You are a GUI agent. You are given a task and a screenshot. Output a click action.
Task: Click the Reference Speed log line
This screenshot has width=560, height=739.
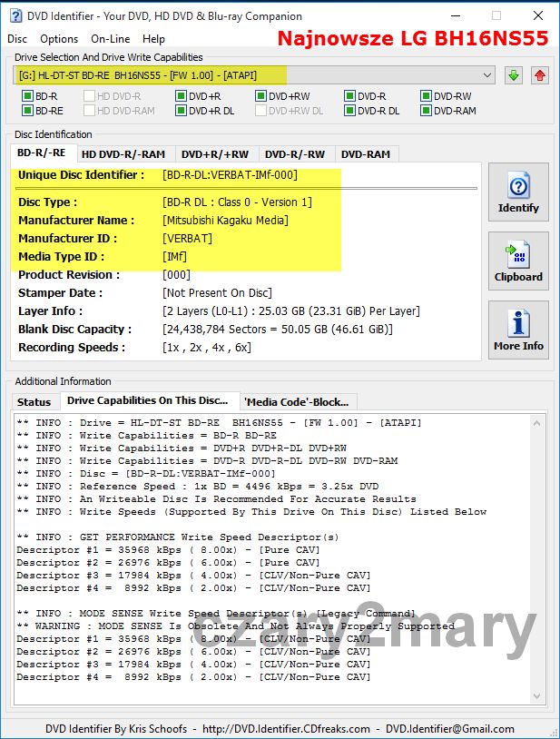click(x=198, y=487)
